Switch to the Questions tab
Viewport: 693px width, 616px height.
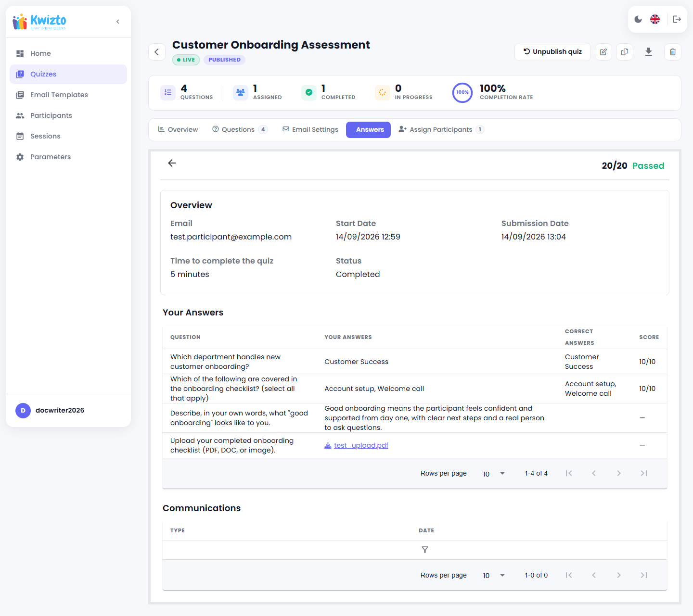click(240, 130)
